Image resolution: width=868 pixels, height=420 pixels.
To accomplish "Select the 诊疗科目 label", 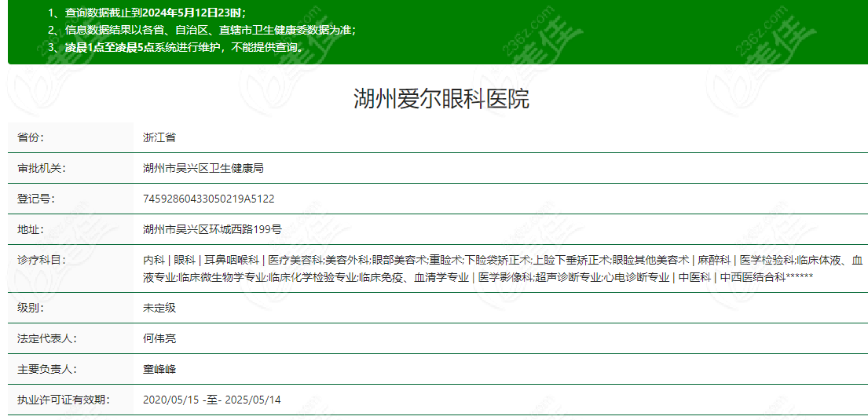I will 42,260.
